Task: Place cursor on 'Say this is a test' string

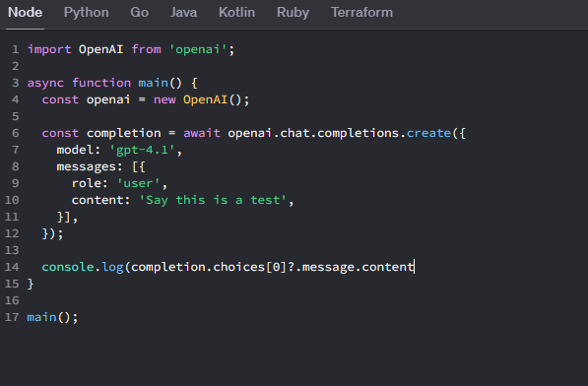Action: [x=213, y=200]
